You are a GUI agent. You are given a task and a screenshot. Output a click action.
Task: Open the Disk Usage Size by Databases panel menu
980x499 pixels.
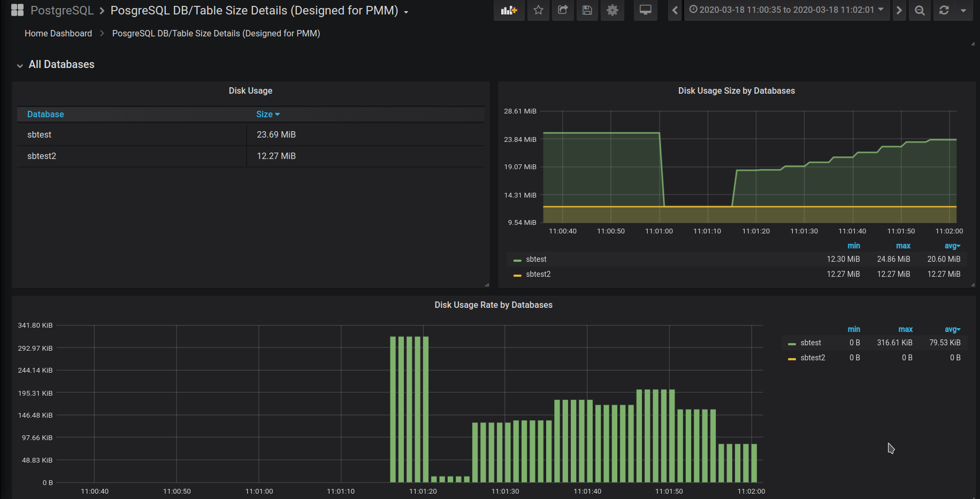736,91
